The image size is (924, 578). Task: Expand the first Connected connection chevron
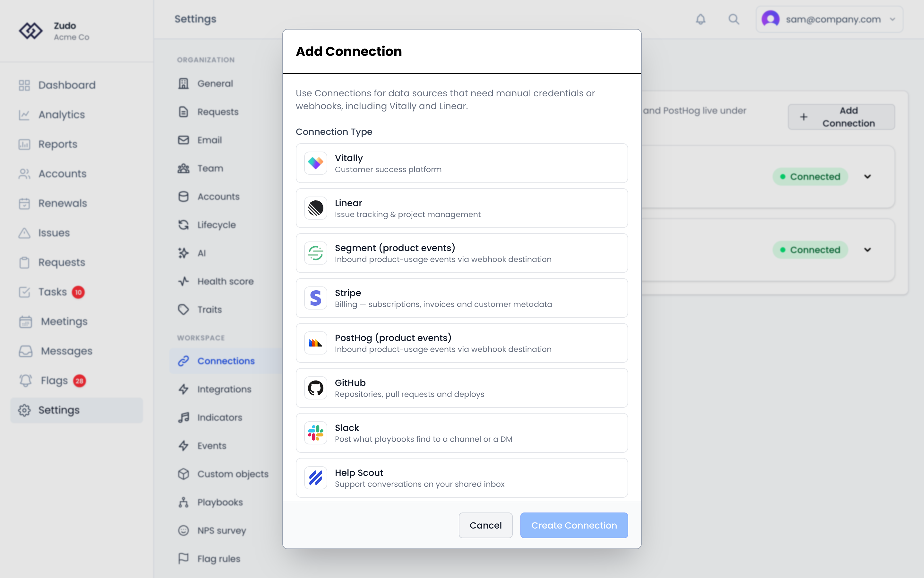click(868, 177)
